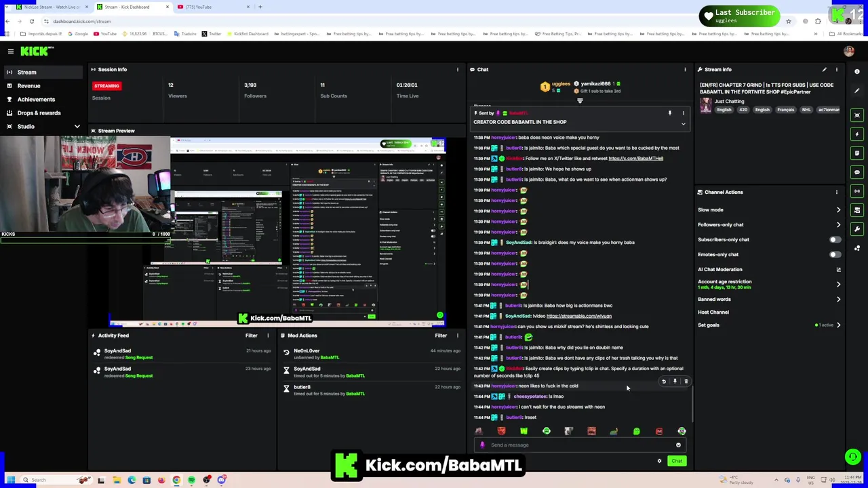868x488 pixels.
Task: Focus the Send a message field
Action: point(580,445)
